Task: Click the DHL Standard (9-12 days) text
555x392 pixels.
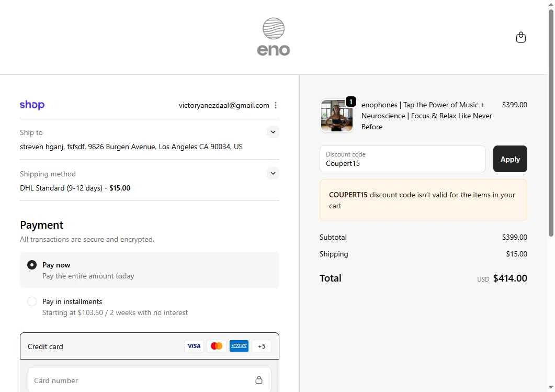Action: point(61,188)
